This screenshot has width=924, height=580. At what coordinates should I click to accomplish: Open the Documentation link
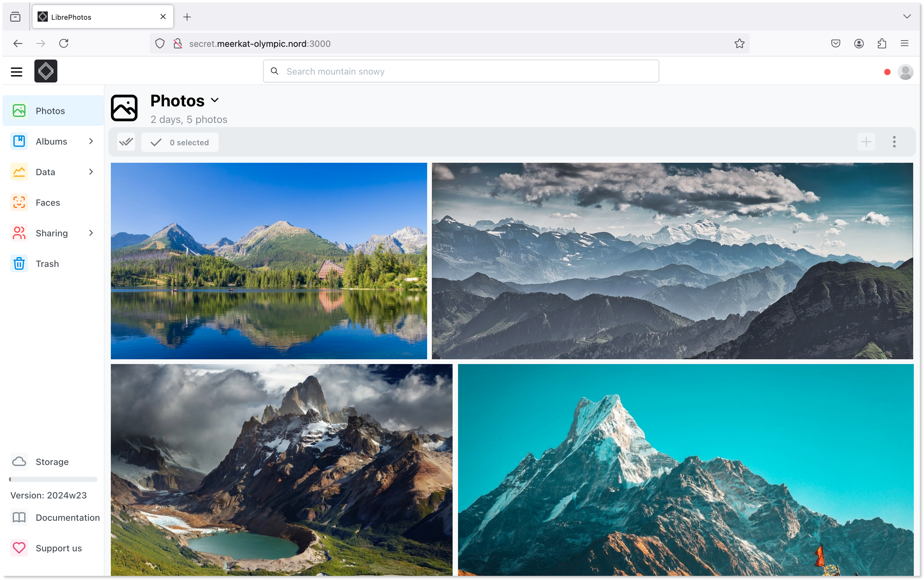point(68,518)
